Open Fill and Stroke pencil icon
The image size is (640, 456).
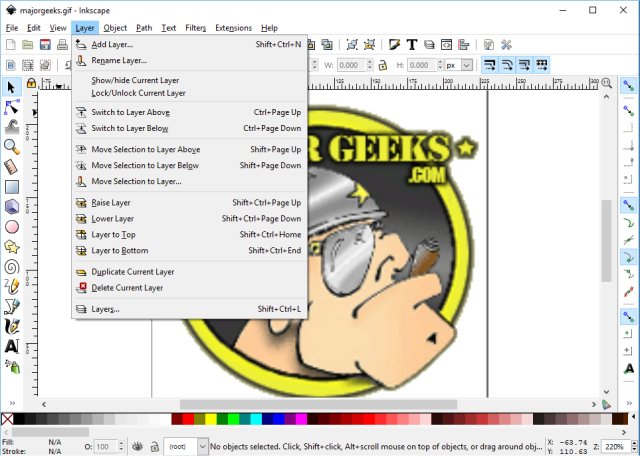click(394, 44)
